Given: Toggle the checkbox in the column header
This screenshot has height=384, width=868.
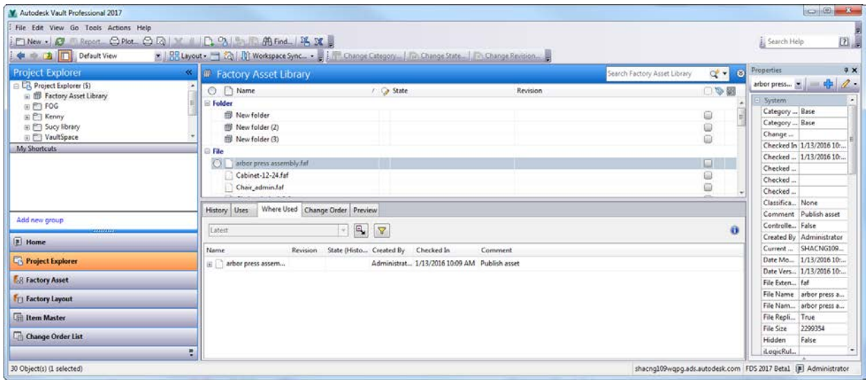Looking at the screenshot, I should point(708,91).
